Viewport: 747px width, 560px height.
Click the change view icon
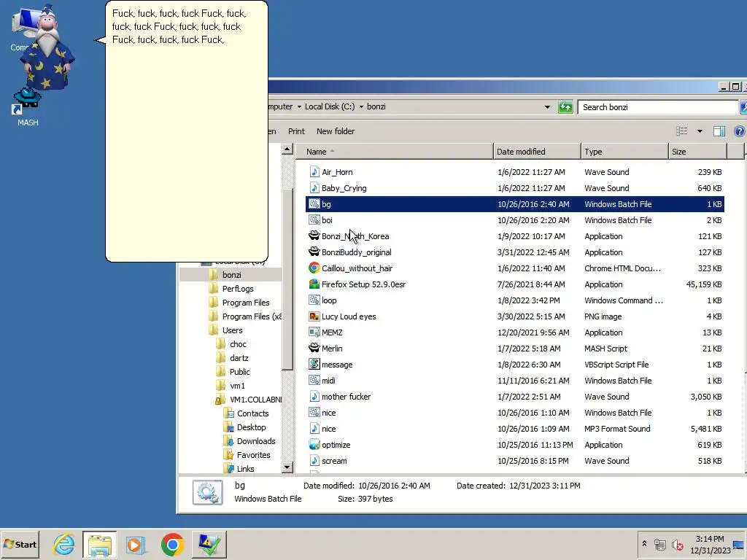click(682, 131)
